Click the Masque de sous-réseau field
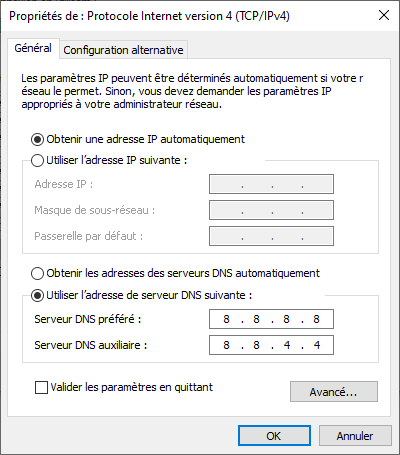 (271, 210)
